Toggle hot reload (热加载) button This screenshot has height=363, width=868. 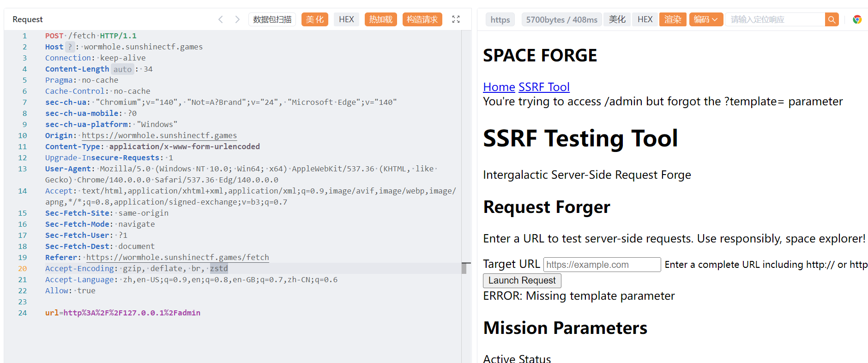(380, 19)
